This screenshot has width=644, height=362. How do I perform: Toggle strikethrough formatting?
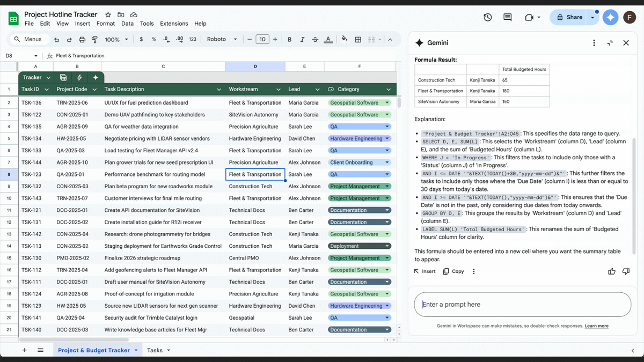pos(315,39)
